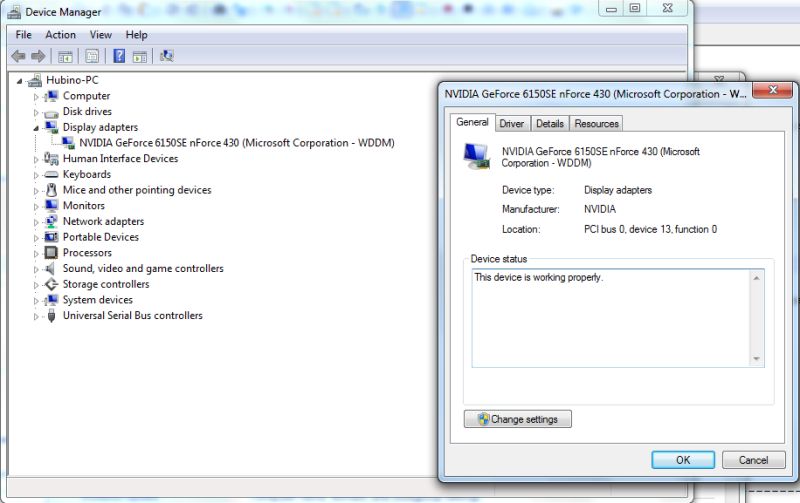Click the blue Help toolbar icon
The image size is (800, 503).
(119, 56)
